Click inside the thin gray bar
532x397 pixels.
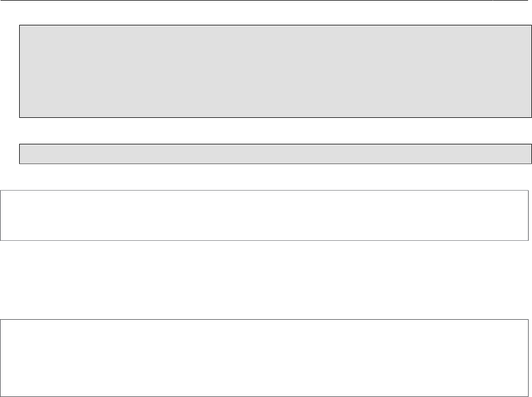[x=276, y=154]
